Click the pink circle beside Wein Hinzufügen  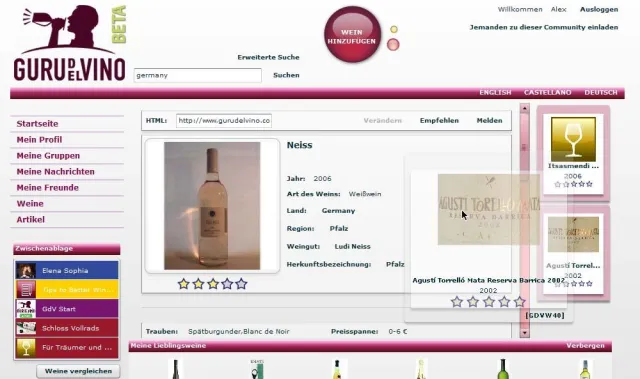(x=393, y=44)
